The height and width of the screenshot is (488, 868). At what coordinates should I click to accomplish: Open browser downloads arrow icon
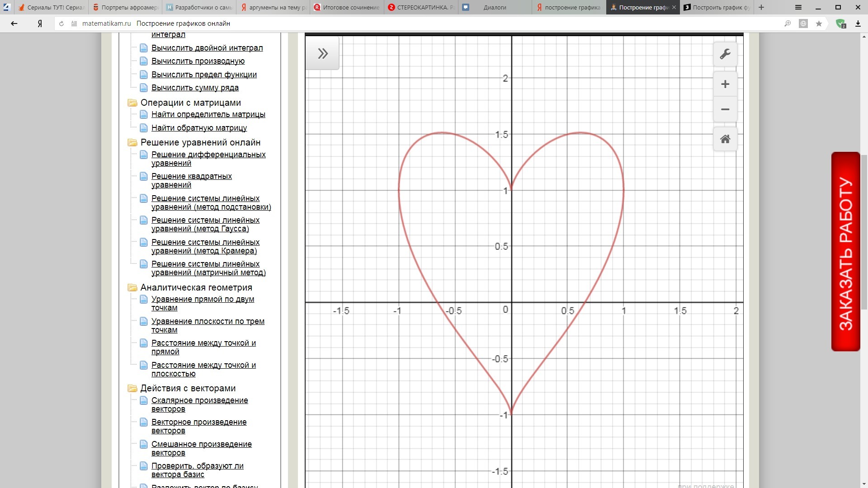click(x=858, y=23)
